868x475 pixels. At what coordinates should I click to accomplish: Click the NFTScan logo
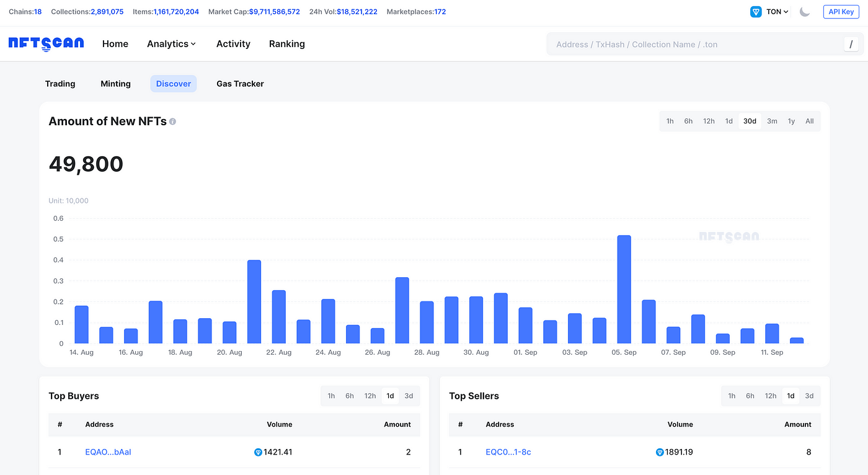46,44
